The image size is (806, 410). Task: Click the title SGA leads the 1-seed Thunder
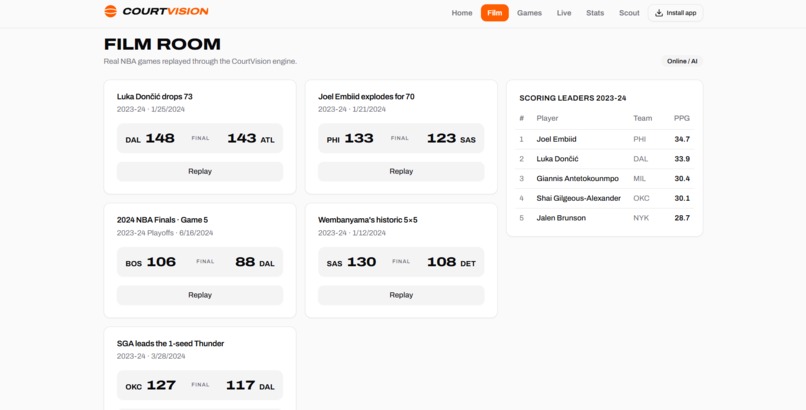(171, 343)
